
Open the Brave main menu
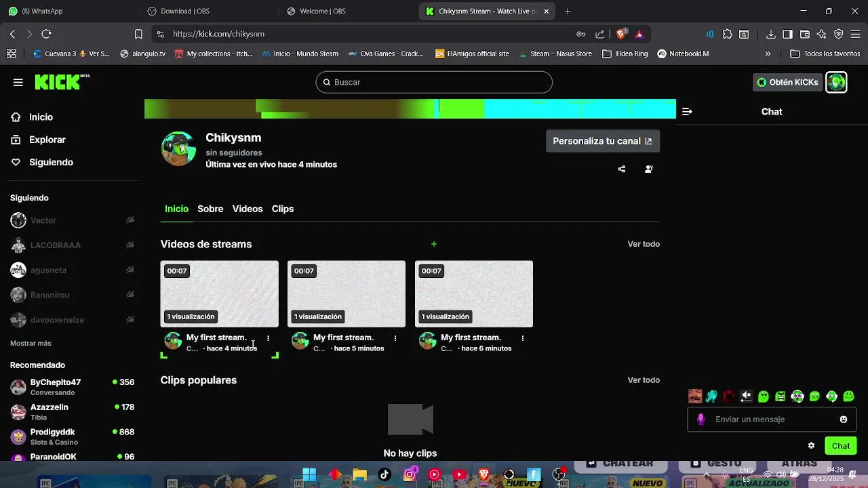point(856,34)
